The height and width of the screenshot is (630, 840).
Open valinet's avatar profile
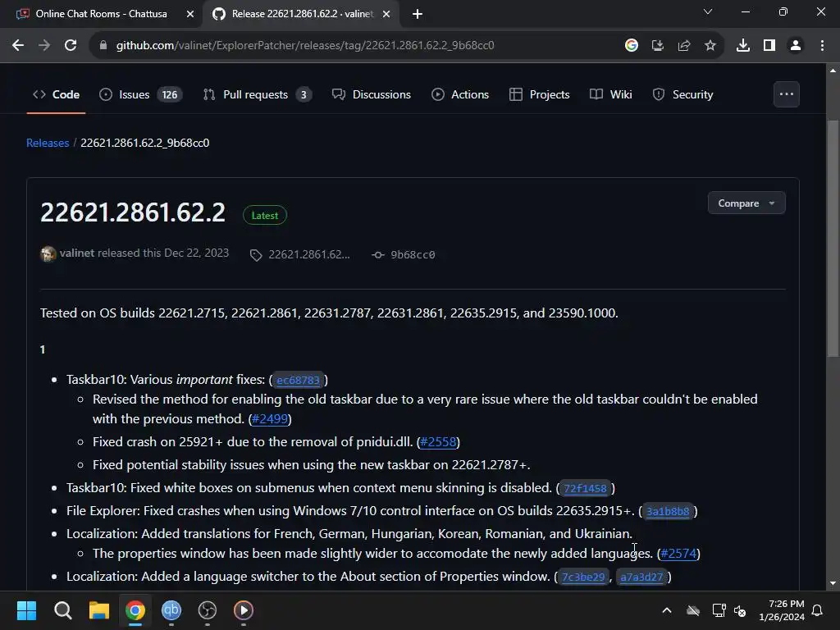coord(48,254)
